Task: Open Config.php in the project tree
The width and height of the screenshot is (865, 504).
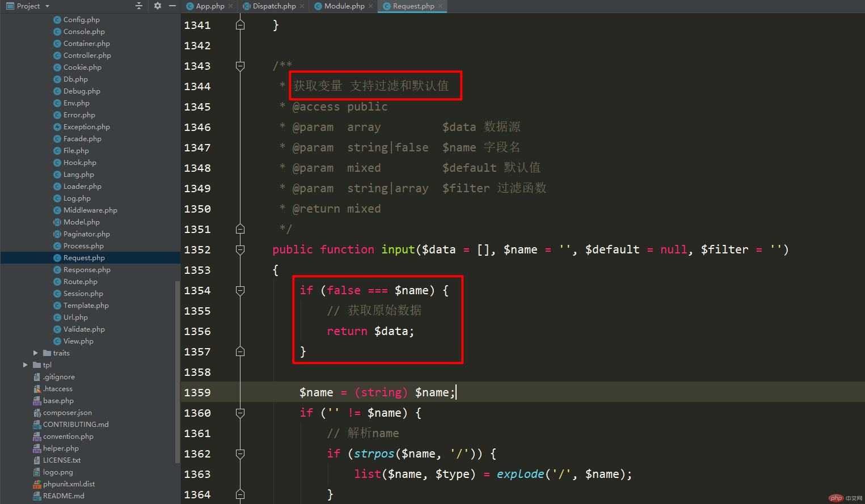Action: click(x=81, y=20)
